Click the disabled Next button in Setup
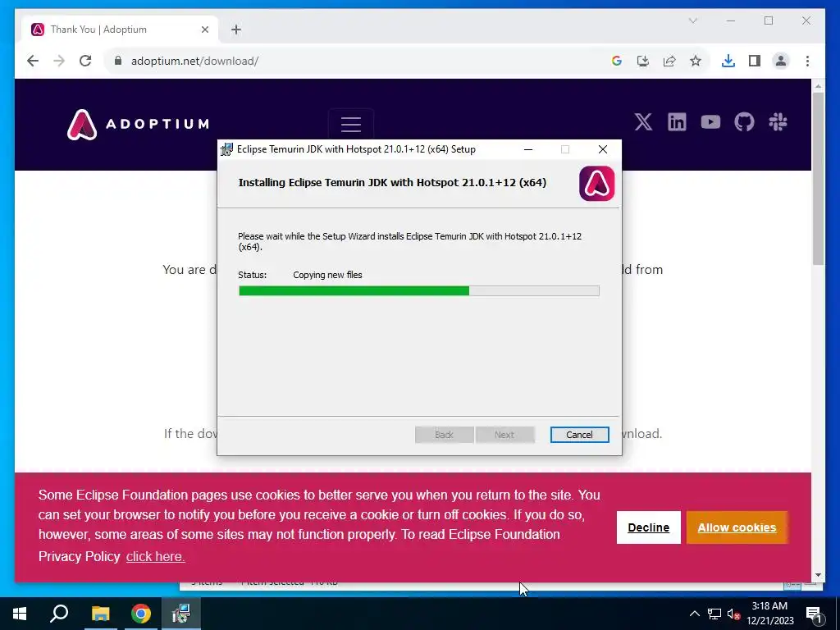This screenshot has height=630, width=840. pyautogui.click(x=504, y=435)
